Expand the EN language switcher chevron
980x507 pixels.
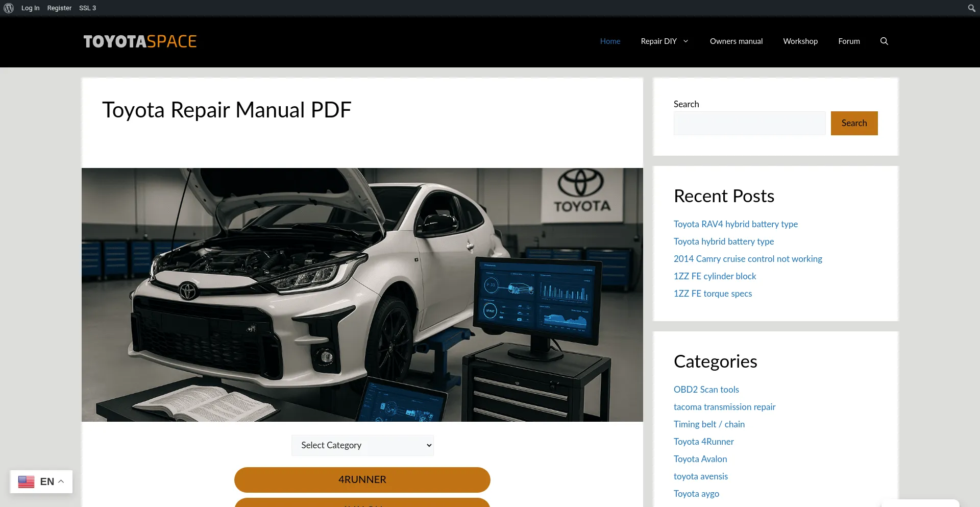[61, 481]
